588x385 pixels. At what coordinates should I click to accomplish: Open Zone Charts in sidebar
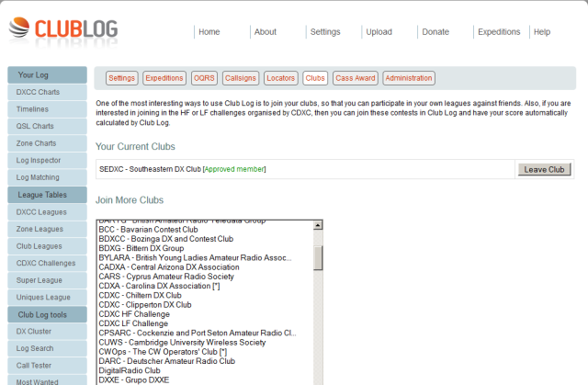coord(47,143)
